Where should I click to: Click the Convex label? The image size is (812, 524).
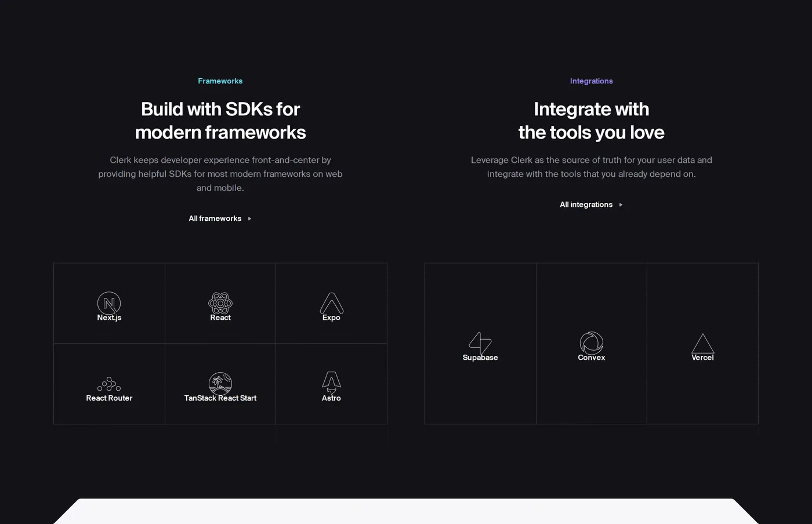click(x=592, y=358)
